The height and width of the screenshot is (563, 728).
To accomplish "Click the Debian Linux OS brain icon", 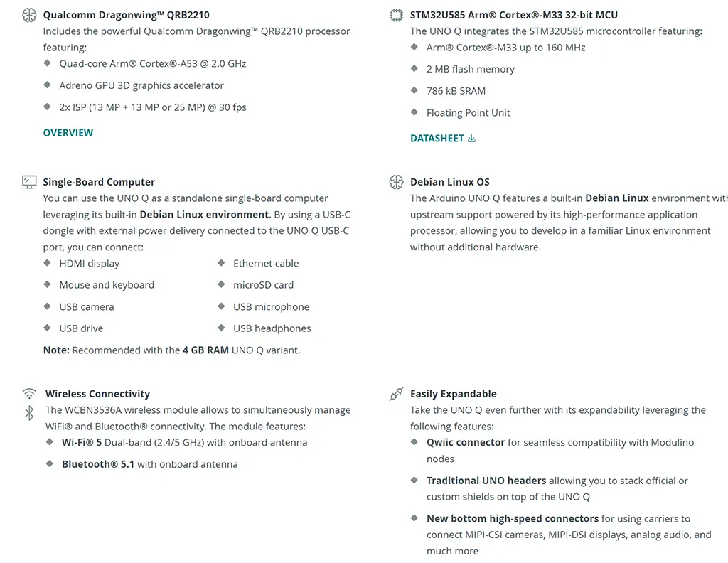I will tap(397, 182).
